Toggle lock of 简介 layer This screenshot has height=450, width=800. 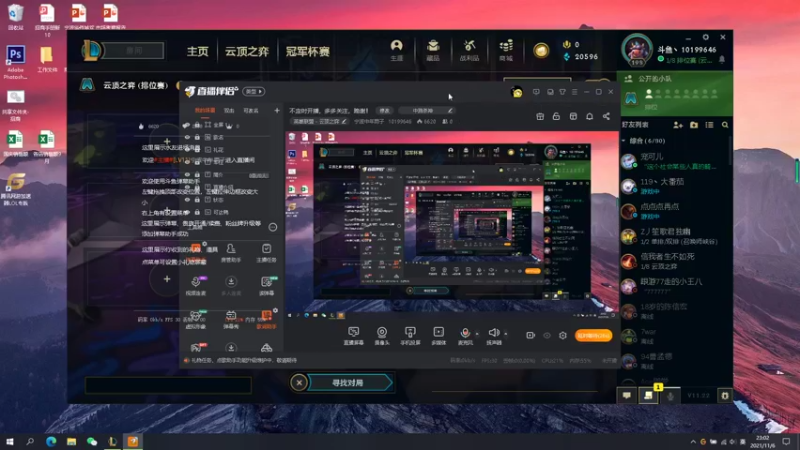197,174
